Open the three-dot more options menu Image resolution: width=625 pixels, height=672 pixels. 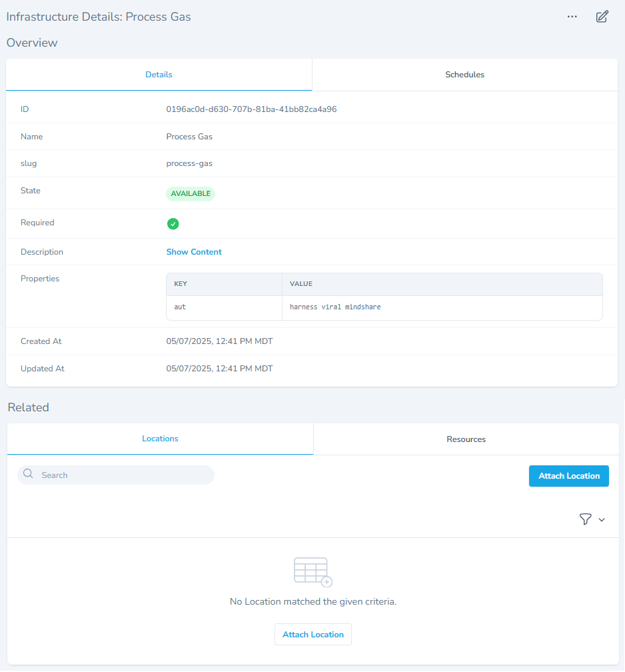[572, 17]
